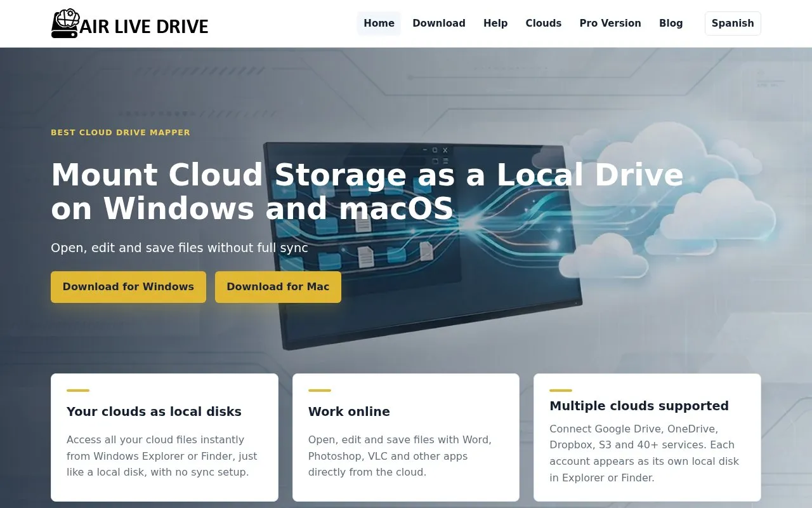Click the 'Access all your cloud files' description
812x508 pixels.
pos(162,456)
